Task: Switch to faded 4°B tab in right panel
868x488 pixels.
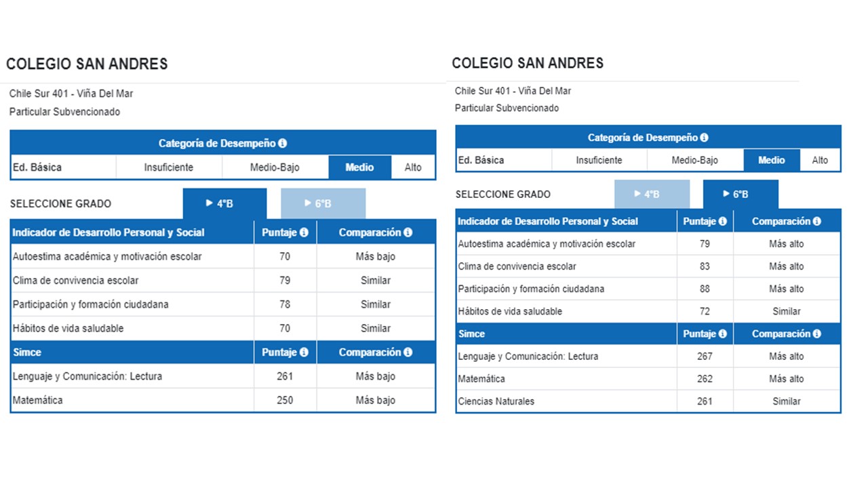Action: [651, 195]
